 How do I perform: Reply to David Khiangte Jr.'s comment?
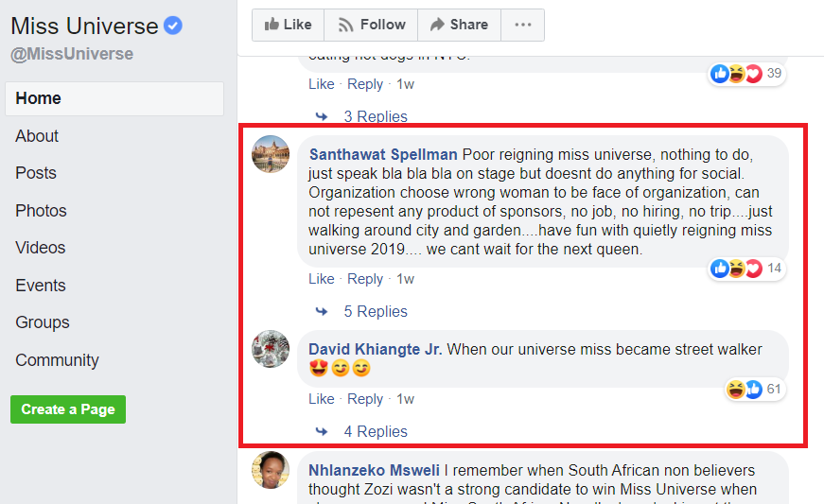pos(365,399)
